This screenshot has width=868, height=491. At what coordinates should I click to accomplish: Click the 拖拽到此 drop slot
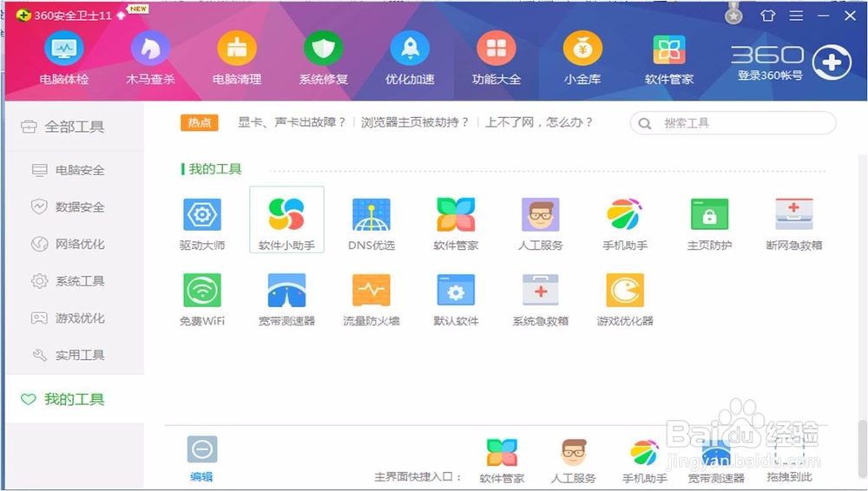pyautogui.click(x=789, y=461)
